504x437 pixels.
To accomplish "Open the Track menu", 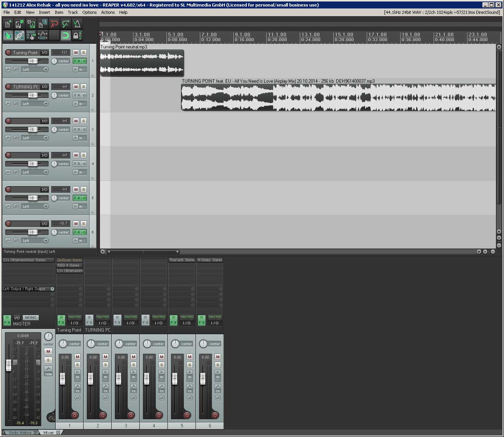I will pos(73,12).
